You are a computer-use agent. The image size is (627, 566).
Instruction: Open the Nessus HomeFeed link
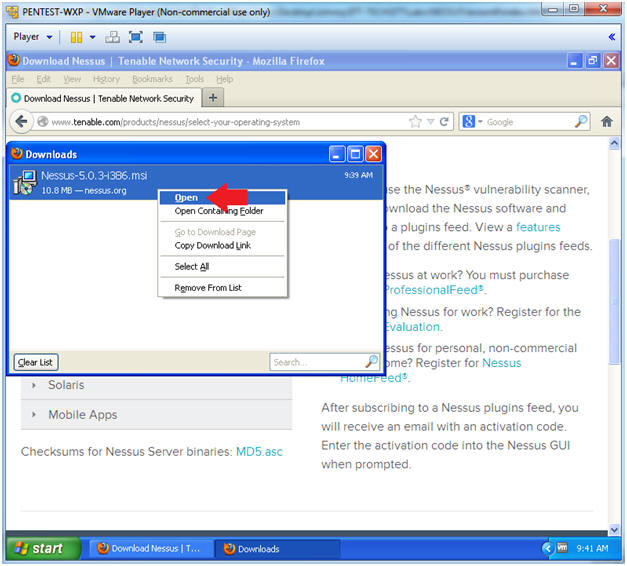pos(502,363)
